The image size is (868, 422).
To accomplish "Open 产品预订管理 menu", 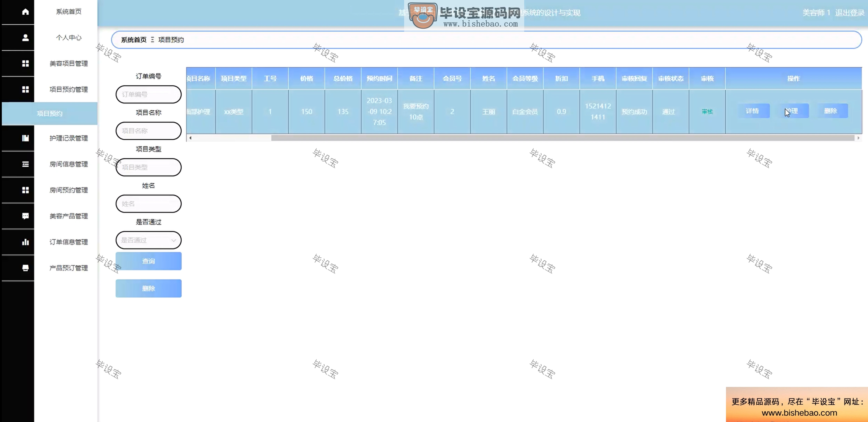I will 69,268.
